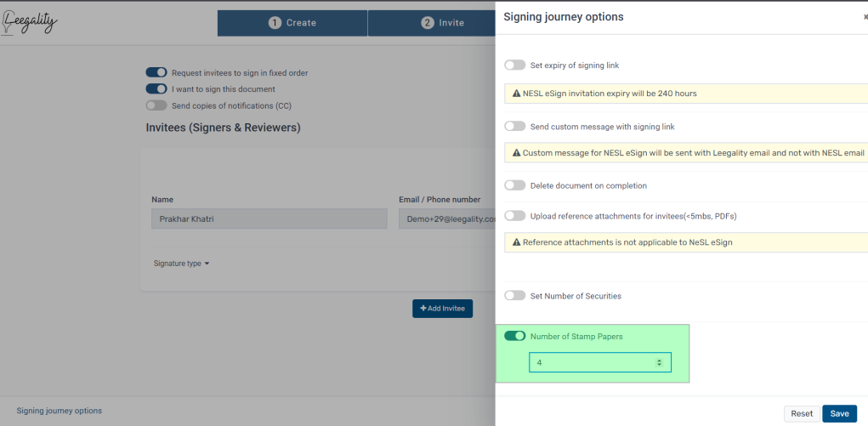
Task: Click warning icon beside reference attachments notice
Action: click(517, 242)
